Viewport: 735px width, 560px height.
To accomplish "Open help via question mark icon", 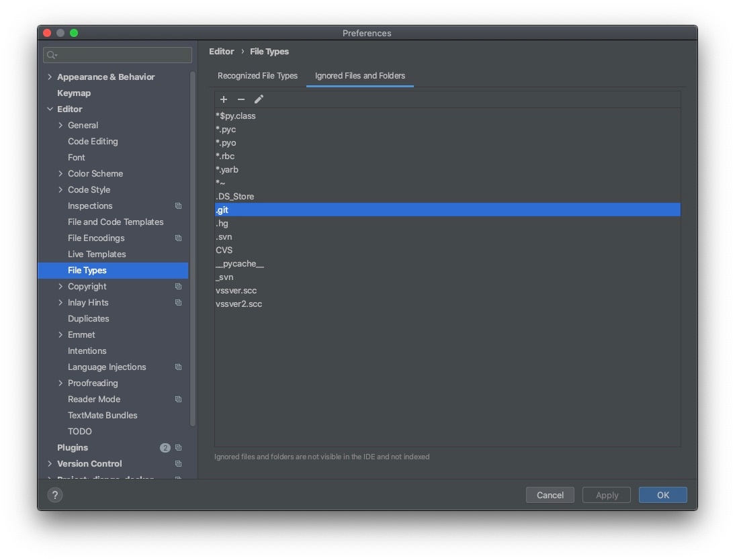I will click(55, 495).
